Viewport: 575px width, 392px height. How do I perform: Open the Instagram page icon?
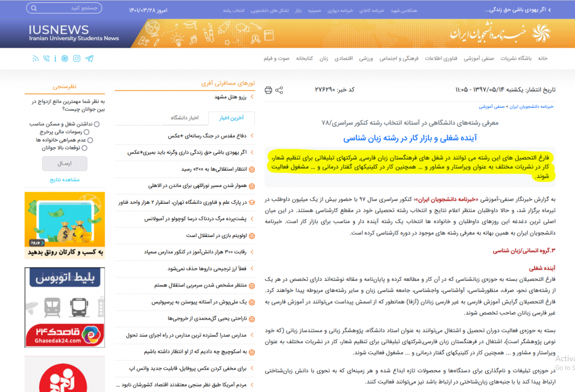click(77, 58)
